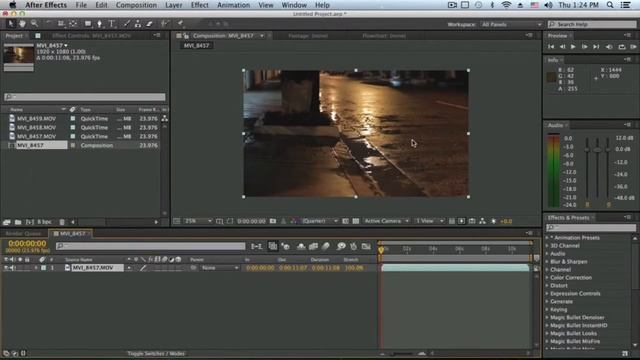The image size is (640, 360).
Task: Toggle loop option in Preview panel
Action: pyautogui.click(x=622, y=47)
